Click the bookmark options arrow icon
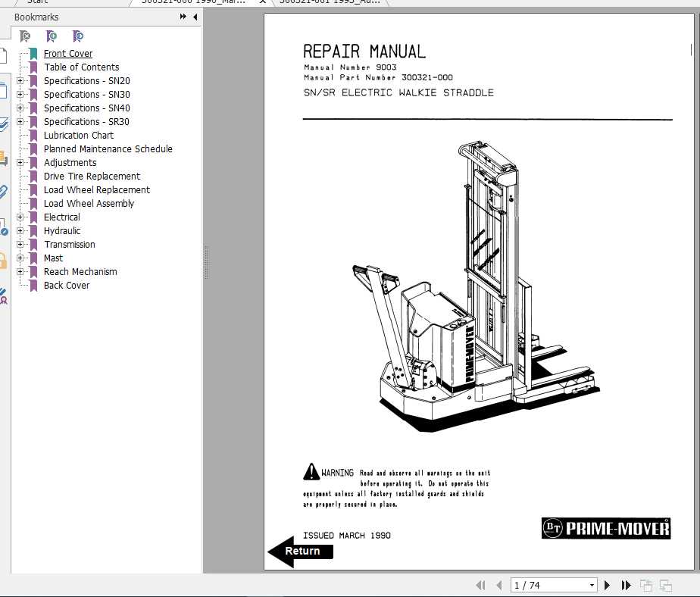 coord(77,36)
